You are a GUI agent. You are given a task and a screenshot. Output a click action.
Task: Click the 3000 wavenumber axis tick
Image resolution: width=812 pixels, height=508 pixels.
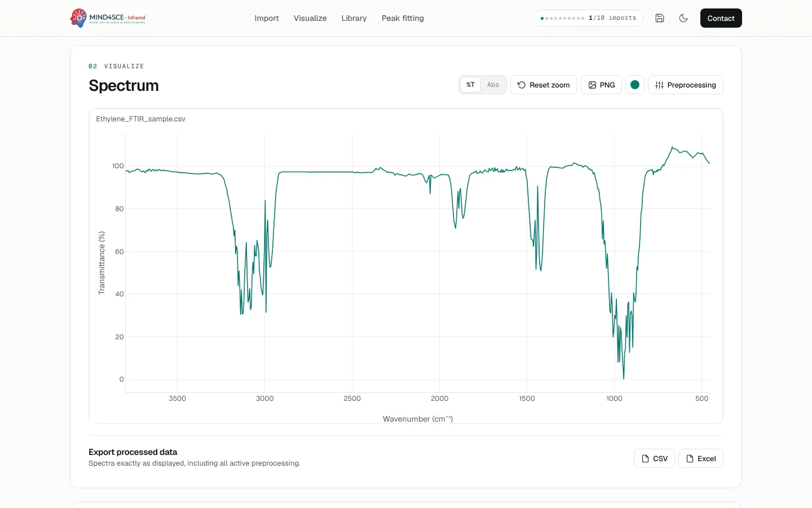265,398
